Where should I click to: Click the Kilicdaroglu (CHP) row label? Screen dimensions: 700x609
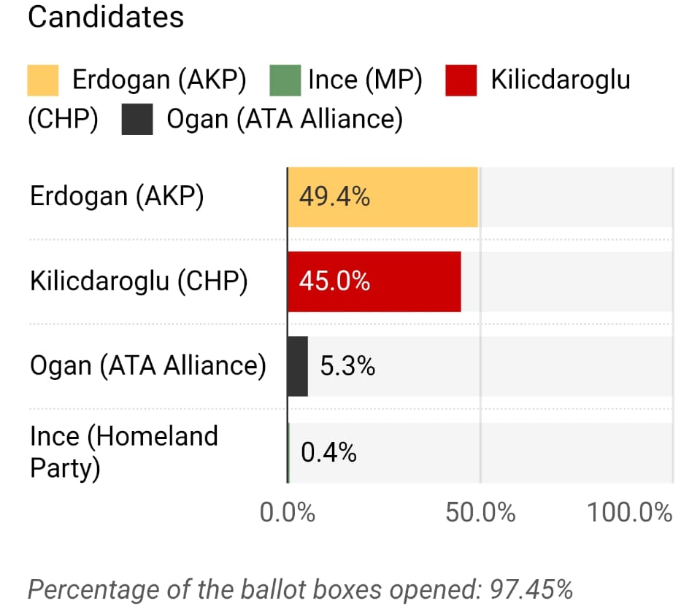(x=139, y=282)
